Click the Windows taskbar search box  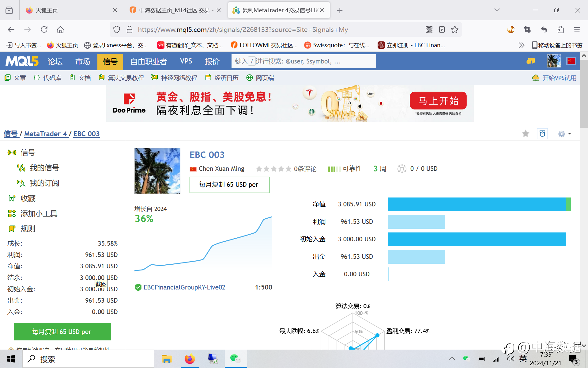(x=88, y=359)
